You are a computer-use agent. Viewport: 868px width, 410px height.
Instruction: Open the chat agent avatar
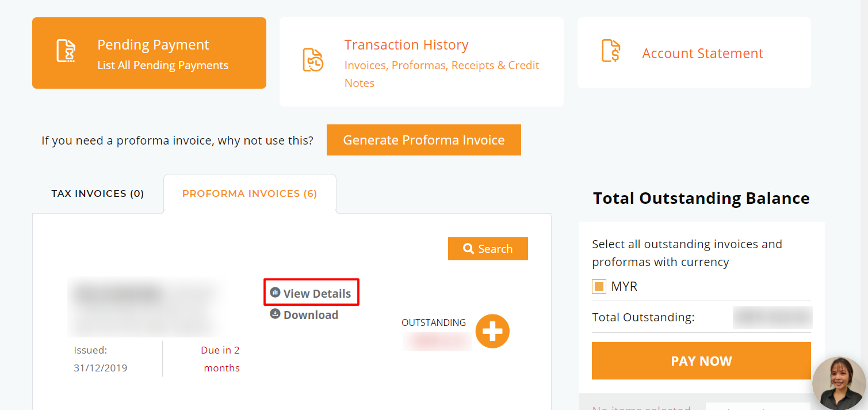coord(839,384)
